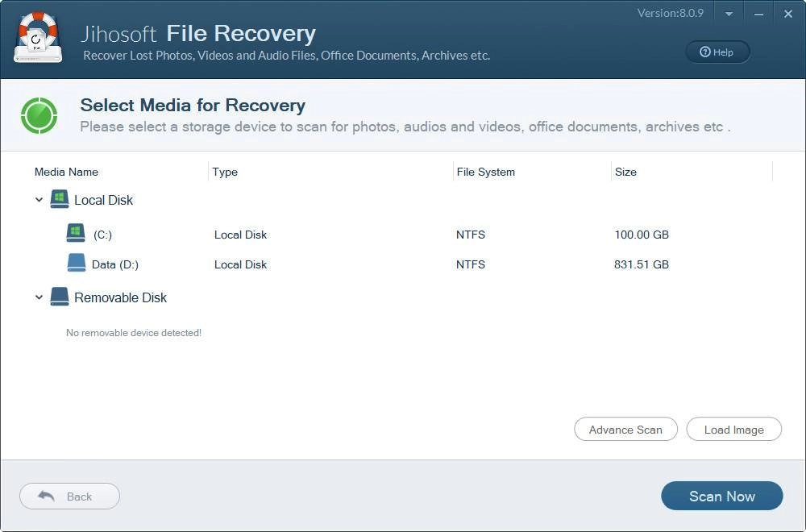Click the Type column header
This screenshot has width=806, height=532.
tap(225, 172)
